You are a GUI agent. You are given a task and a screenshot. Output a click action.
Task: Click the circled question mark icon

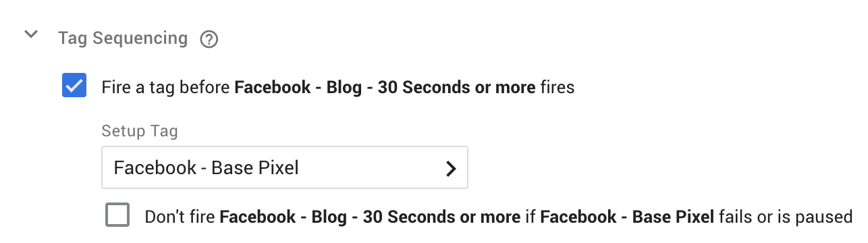(209, 40)
